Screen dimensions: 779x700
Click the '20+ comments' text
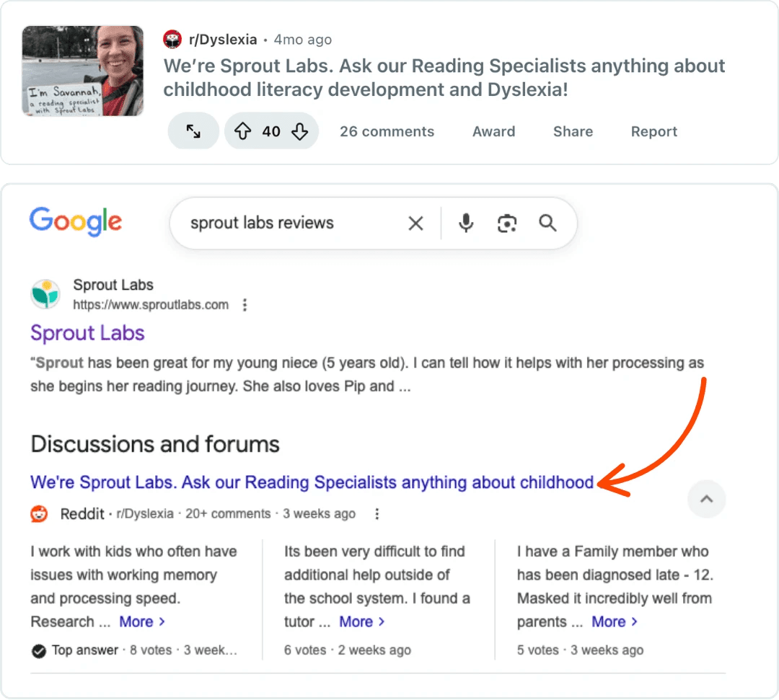click(x=228, y=514)
